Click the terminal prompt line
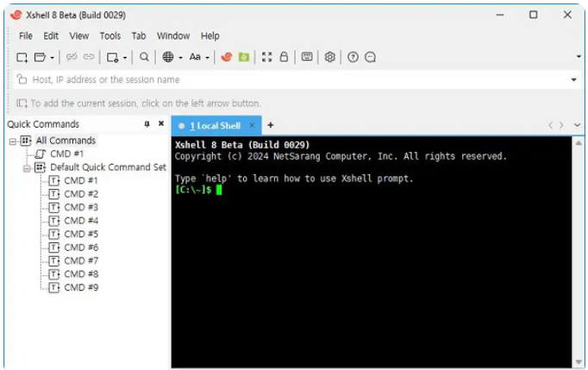 click(x=198, y=190)
